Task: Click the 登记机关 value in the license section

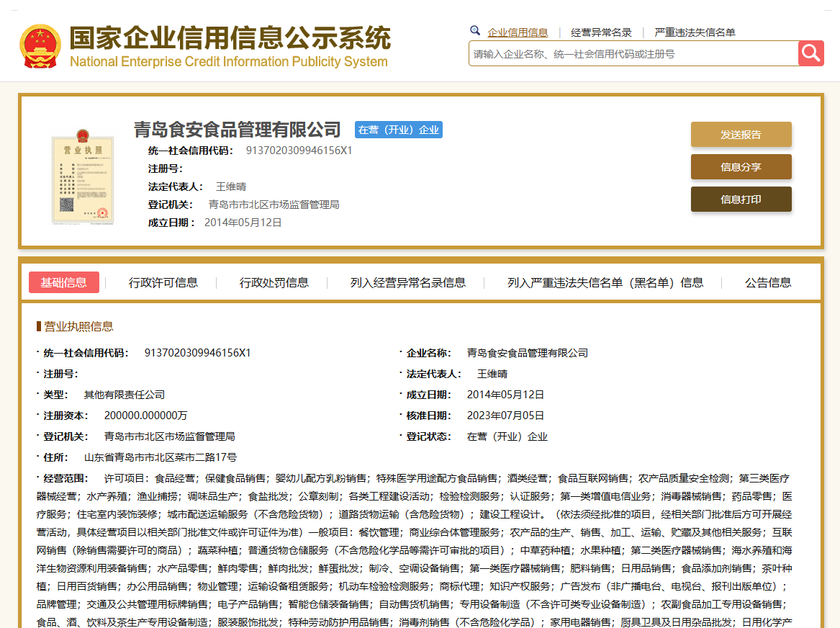Action: point(169,436)
